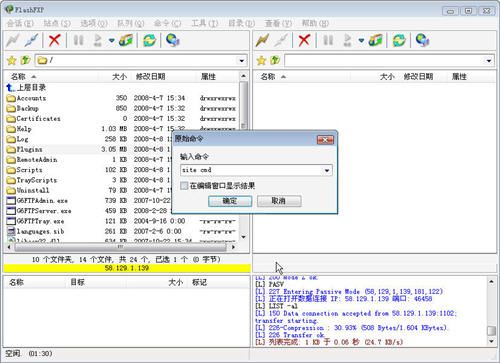Screen dimensions: 500x363
Task: Open the 选项 menu
Action: click(94, 23)
